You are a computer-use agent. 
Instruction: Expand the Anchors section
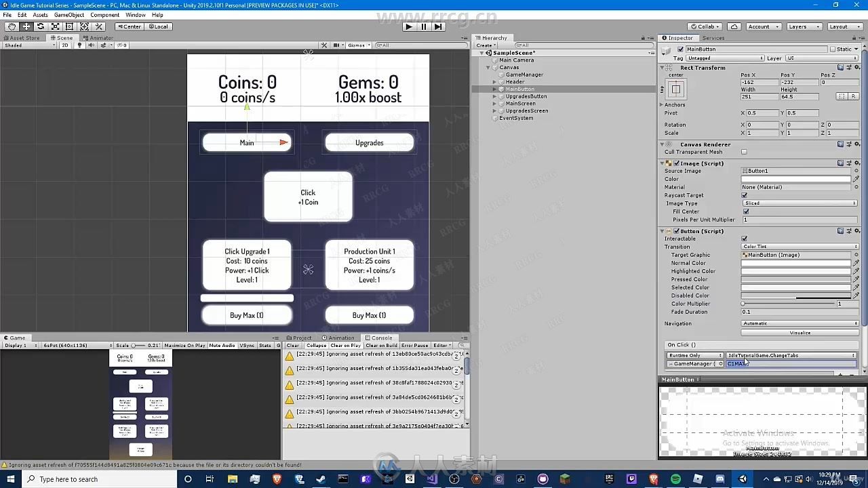click(x=662, y=105)
